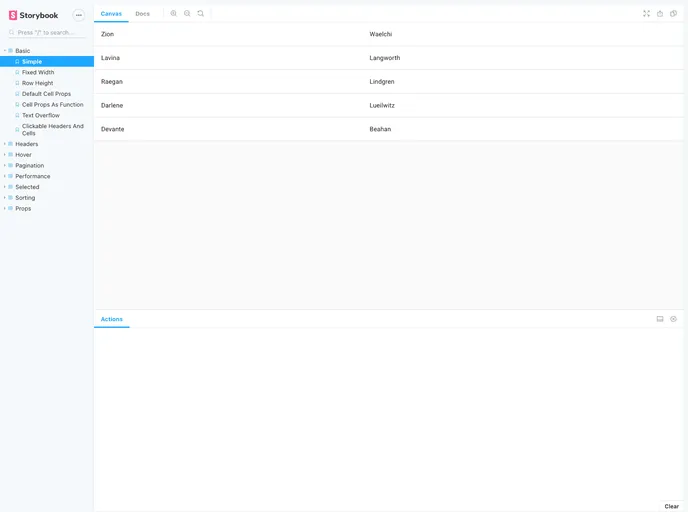Screen dimensions: 688x512
Task: Open the Fixed Width story
Action: click(47, 72)
